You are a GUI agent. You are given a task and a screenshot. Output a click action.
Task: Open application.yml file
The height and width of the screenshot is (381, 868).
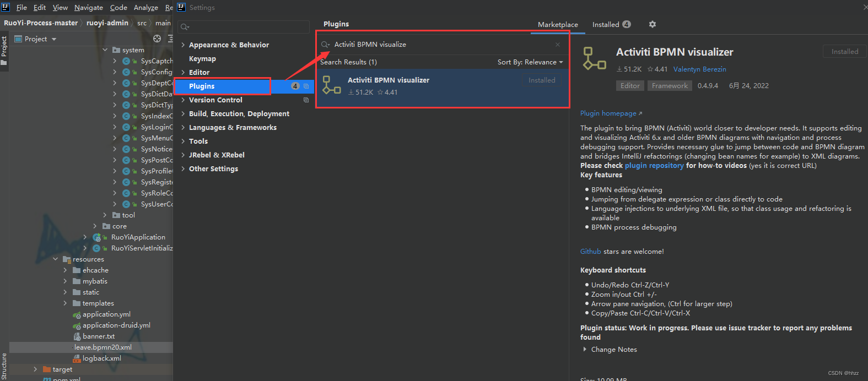coord(106,314)
